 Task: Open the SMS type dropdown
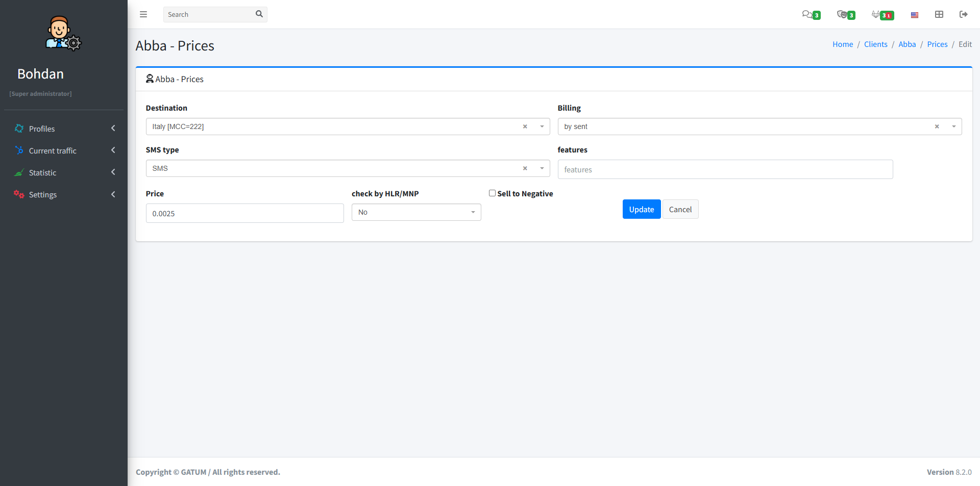(x=337, y=168)
